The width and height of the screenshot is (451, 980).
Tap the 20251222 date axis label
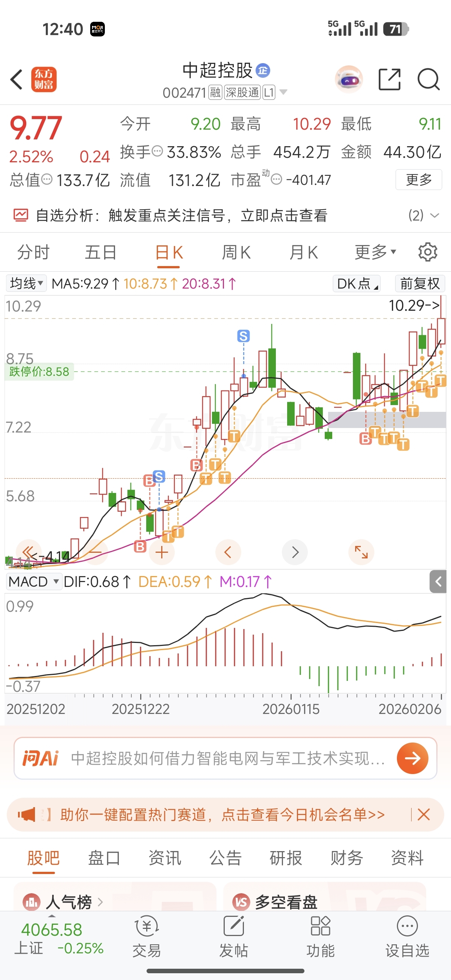click(141, 709)
